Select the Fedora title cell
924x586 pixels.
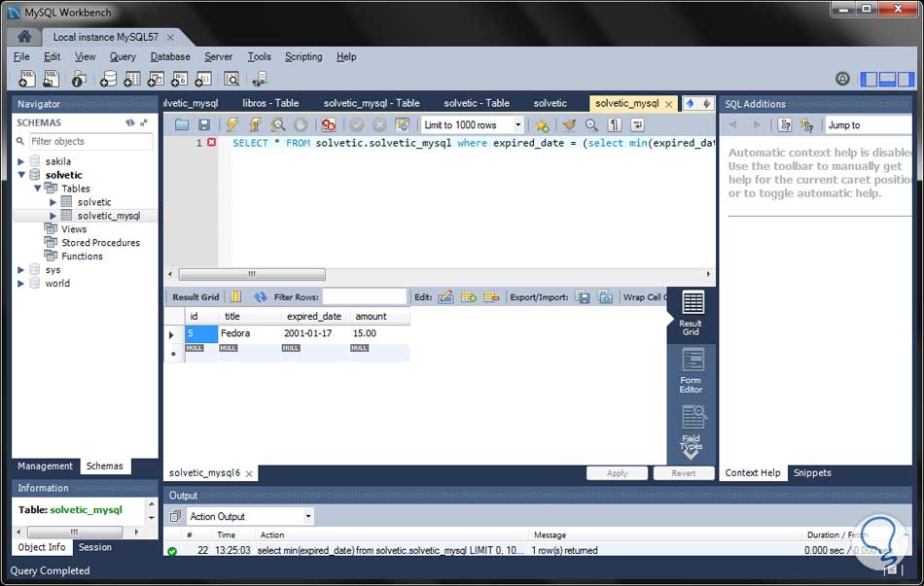tap(250, 333)
